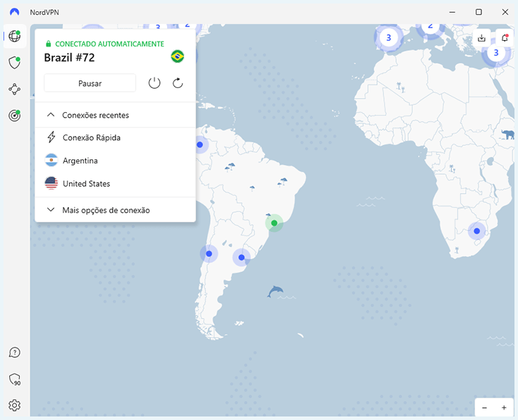Image resolution: width=518 pixels, height=420 pixels.
Task: Open the help chat bubble icon
Action: [15, 352]
